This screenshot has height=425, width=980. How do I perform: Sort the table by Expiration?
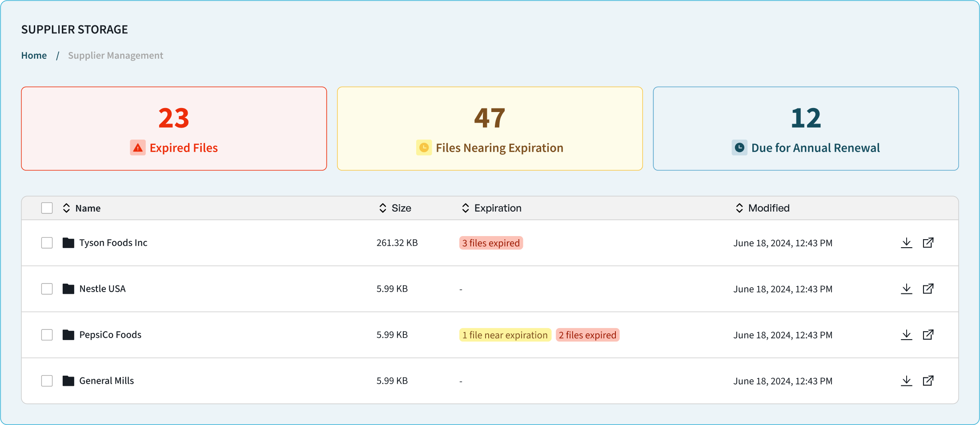pyautogui.click(x=465, y=208)
